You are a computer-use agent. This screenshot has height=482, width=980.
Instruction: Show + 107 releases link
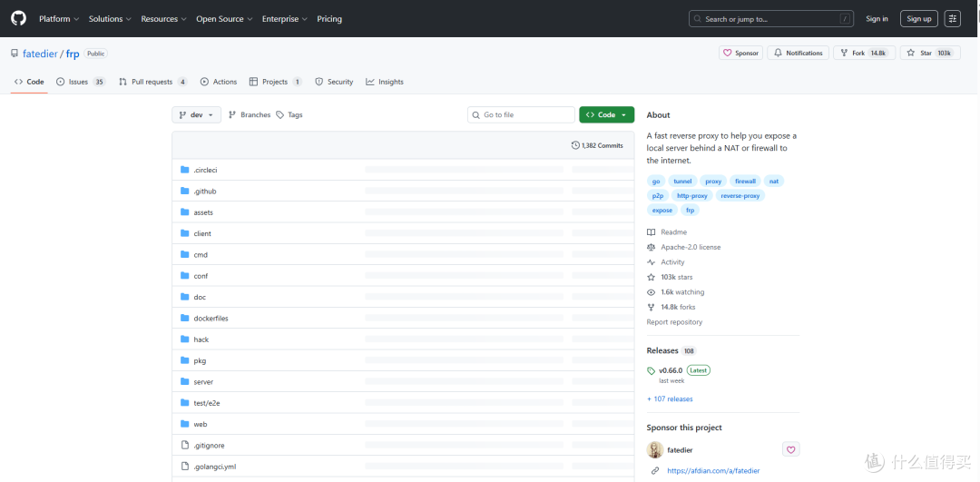coord(670,398)
